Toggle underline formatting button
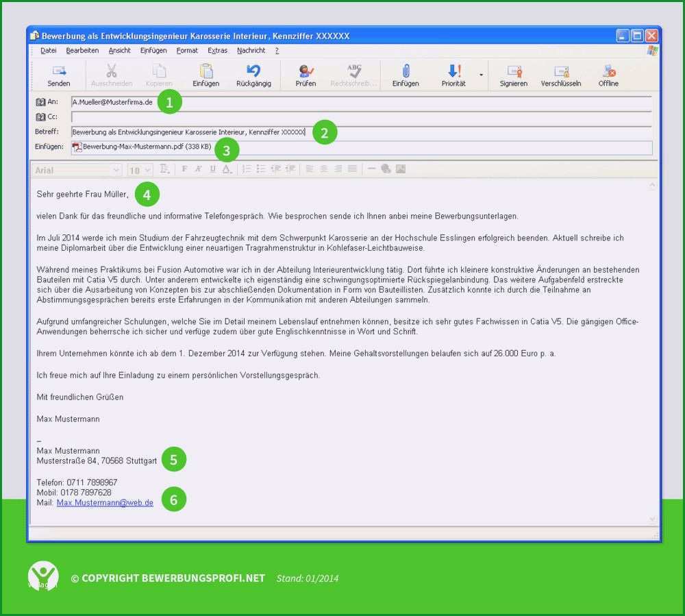The height and width of the screenshot is (616, 685). [212, 169]
